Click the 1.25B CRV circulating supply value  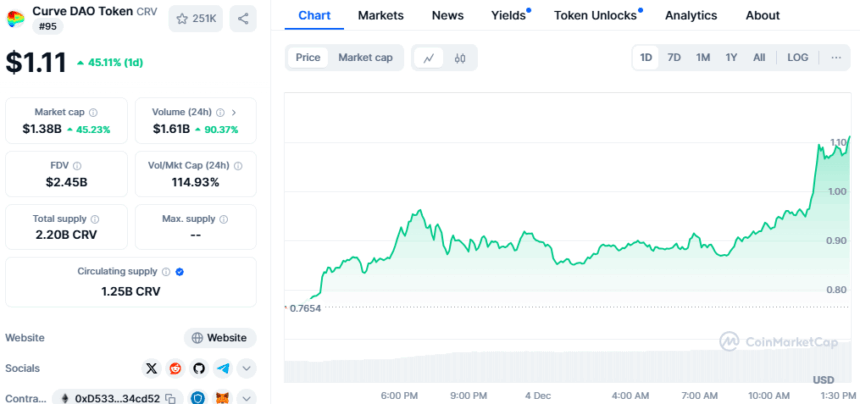pos(131,291)
